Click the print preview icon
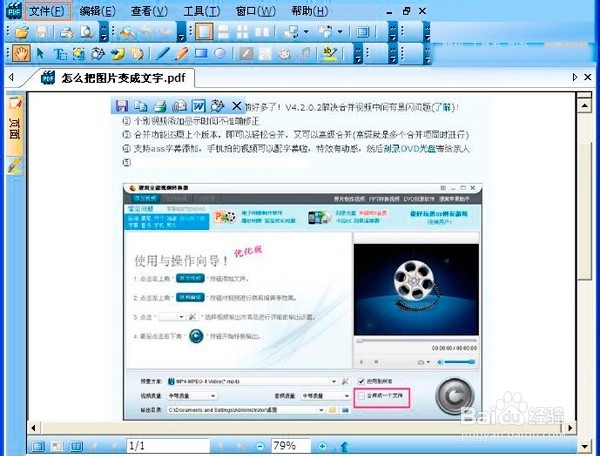 [x=86, y=32]
